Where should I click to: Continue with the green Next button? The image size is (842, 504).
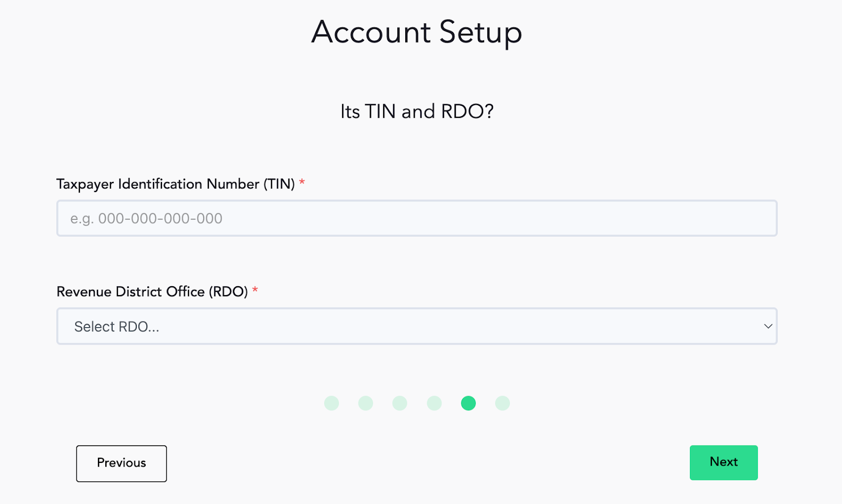coord(724,462)
